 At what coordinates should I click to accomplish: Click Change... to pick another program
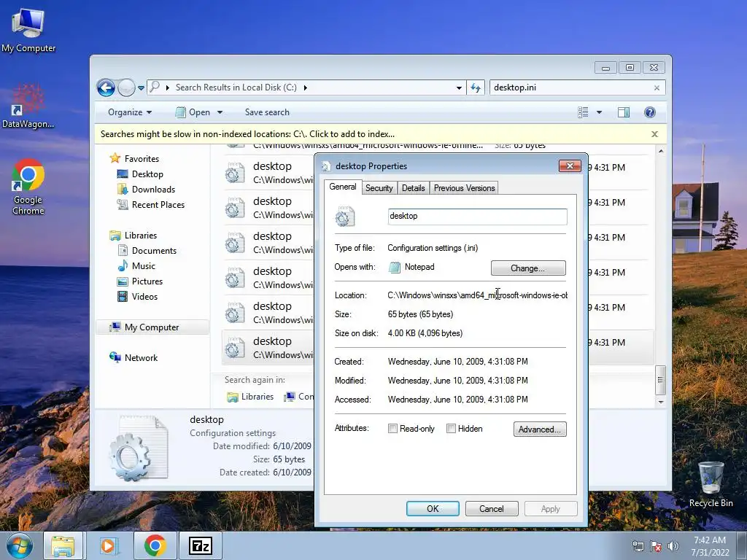tap(528, 268)
